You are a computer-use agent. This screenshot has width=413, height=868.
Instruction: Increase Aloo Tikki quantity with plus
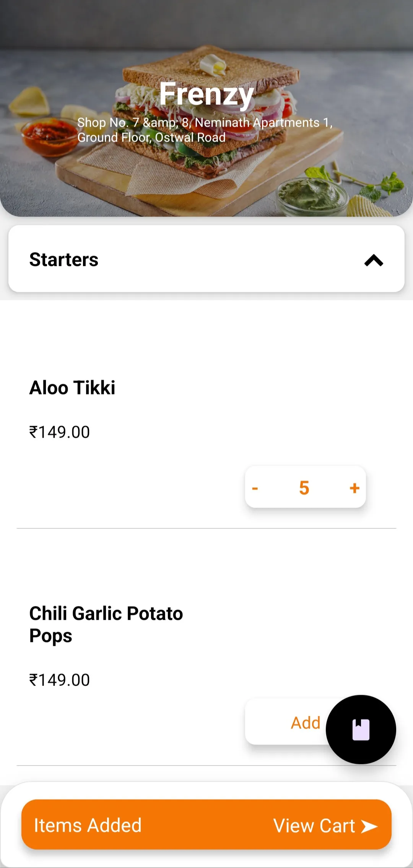(354, 488)
